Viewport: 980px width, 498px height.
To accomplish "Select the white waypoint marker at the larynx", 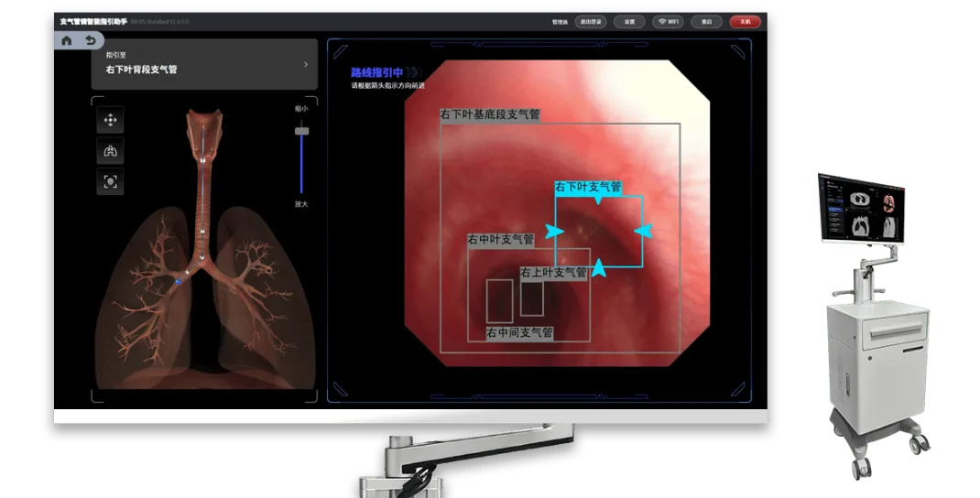I will coord(203,160).
